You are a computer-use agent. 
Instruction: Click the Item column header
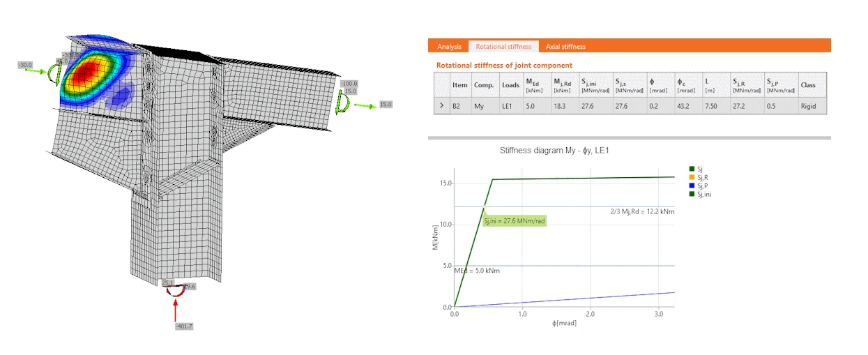click(x=460, y=85)
